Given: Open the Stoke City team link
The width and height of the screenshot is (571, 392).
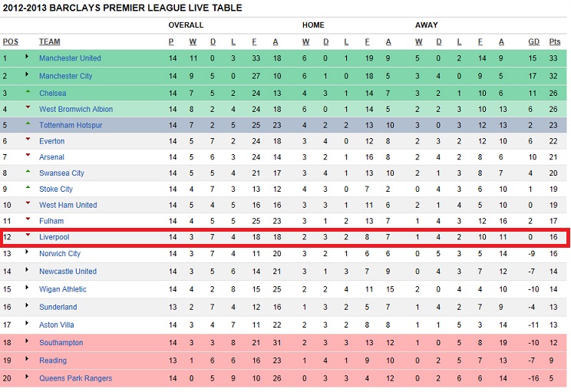Looking at the screenshot, I should tap(56, 189).
